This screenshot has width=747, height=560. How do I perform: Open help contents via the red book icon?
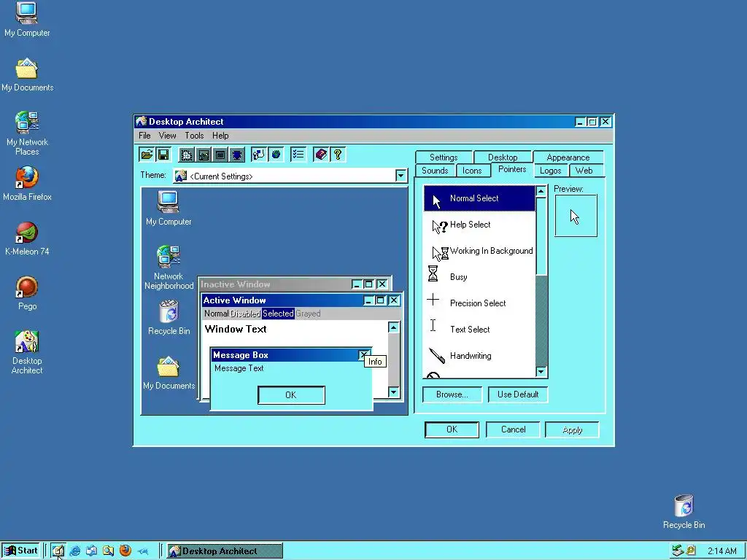click(x=321, y=155)
